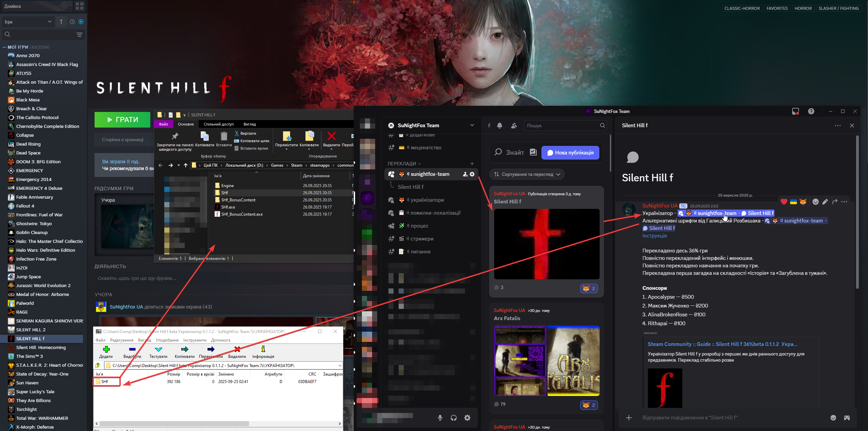This screenshot has height=431, width=868.
Task: Click the tags icon next to Знайт
Action: click(533, 152)
